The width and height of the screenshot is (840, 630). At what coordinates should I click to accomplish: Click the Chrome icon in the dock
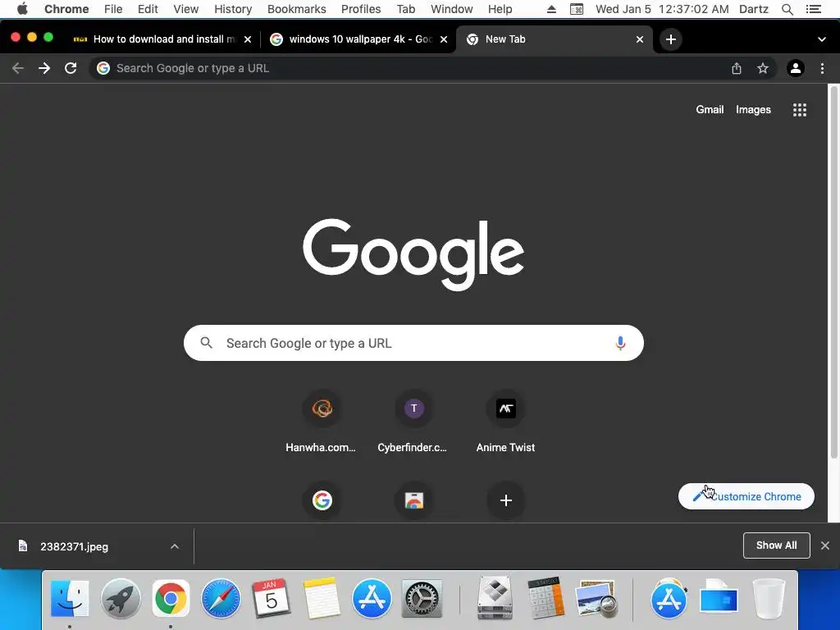pyautogui.click(x=171, y=598)
